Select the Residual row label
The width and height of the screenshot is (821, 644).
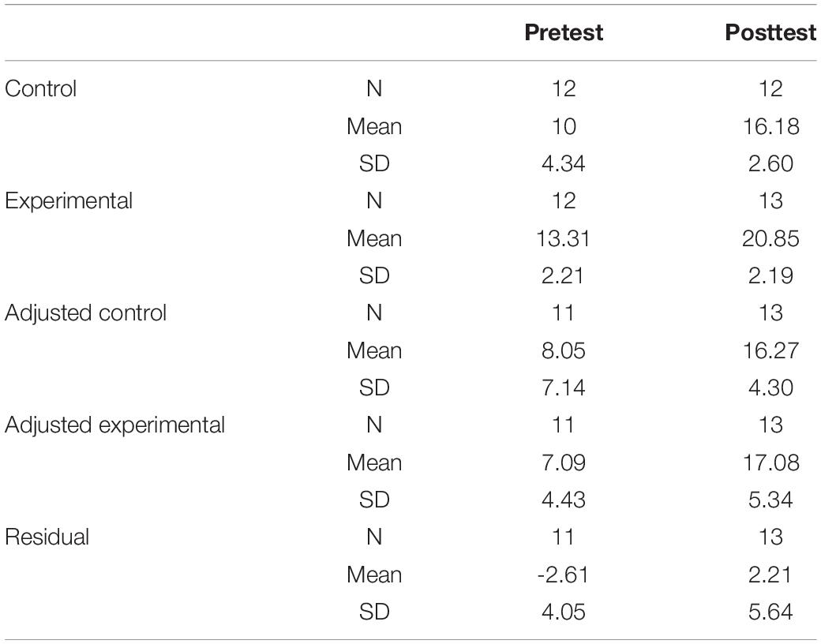click(x=47, y=537)
